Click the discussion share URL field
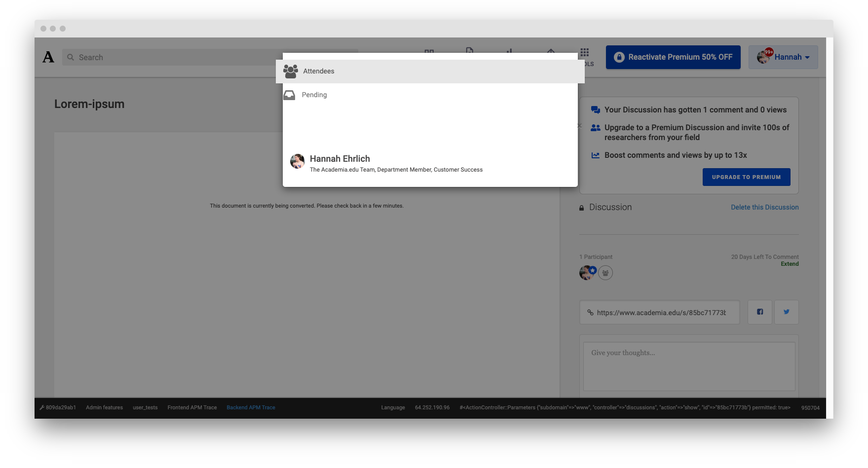The height and width of the screenshot is (468, 868). click(659, 312)
